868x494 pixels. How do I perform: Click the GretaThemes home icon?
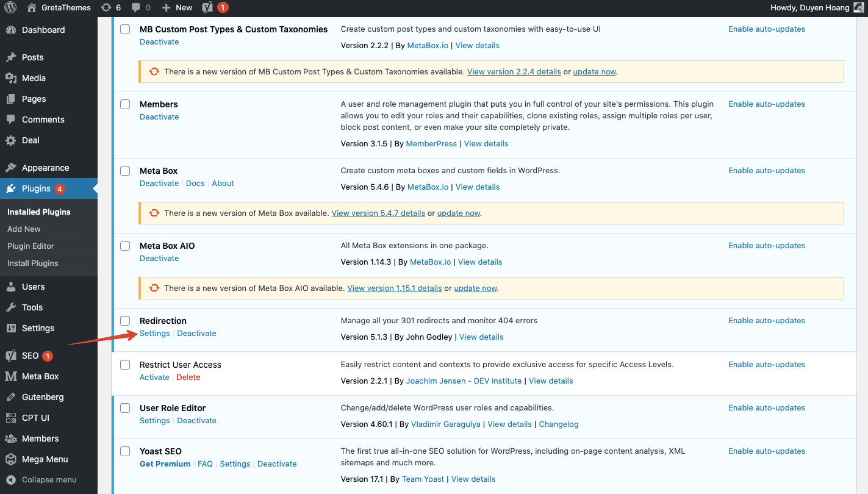pyautogui.click(x=32, y=8)
